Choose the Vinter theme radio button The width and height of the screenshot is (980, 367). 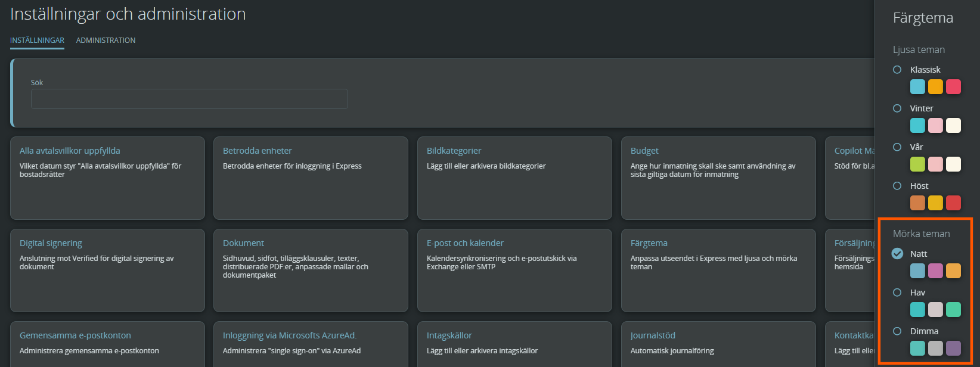pos(897,108)
